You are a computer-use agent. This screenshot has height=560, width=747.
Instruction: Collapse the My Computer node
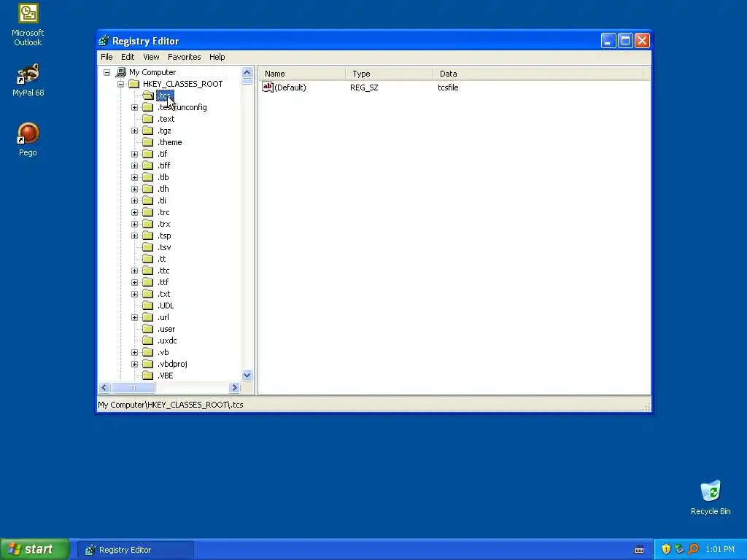tap(107, 72)
